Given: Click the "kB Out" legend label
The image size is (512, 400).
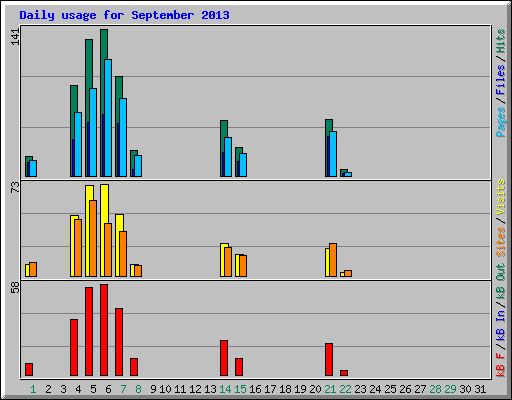Looking at the screenshot, I should (x=500, y=282).
